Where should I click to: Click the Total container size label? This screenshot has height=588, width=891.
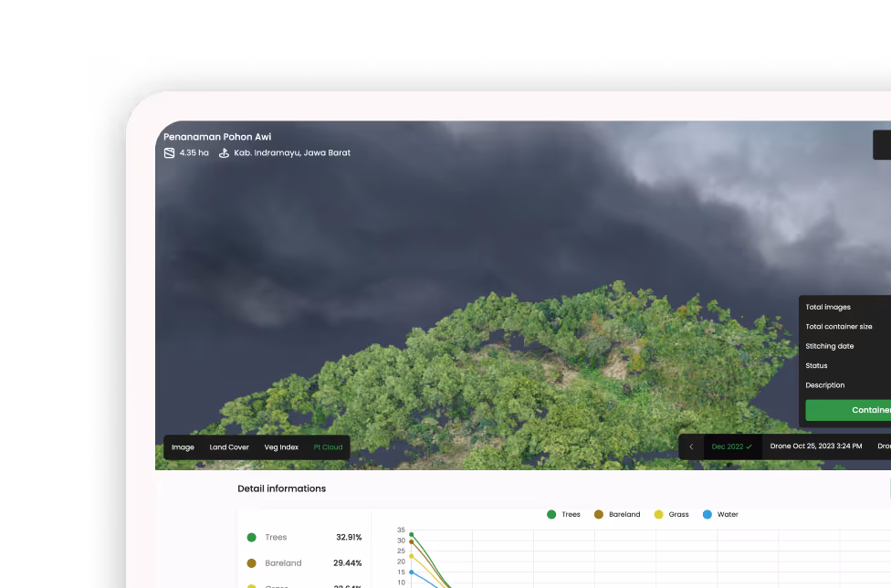839,327
